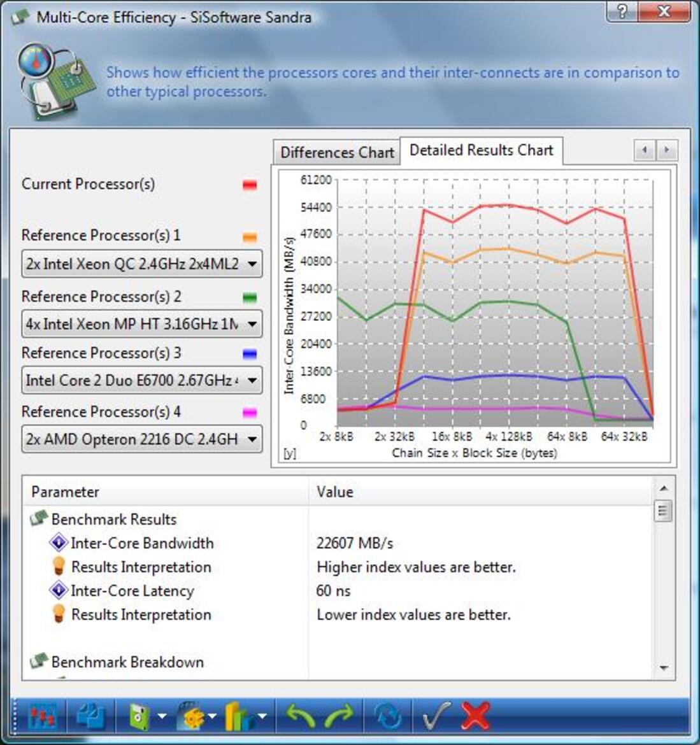Click 'Lower index values are better.' text
The width and height of the screenshot is (700, 745).
pyautogui.click(x=413, y=614)
